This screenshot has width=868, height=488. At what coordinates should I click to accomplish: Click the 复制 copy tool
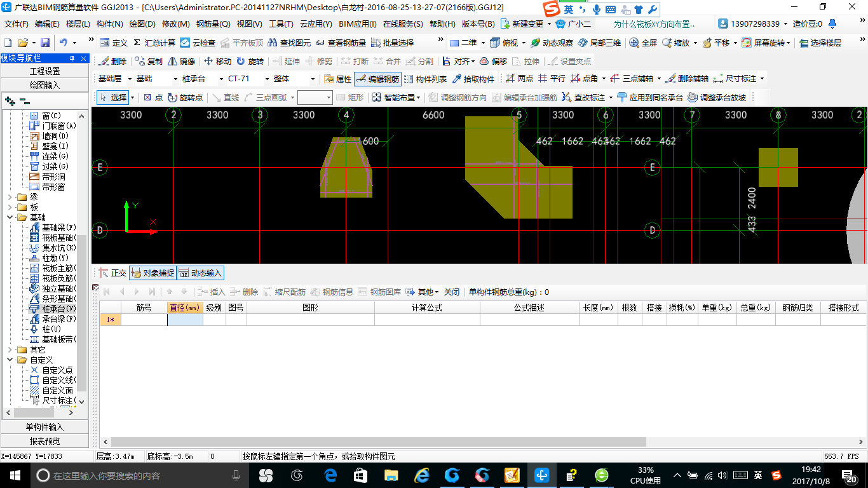149,61
